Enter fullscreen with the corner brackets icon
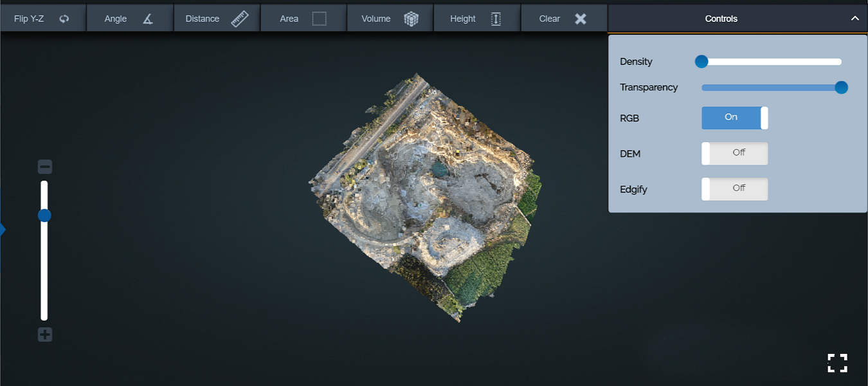868x386 pixels. point(837,363)
